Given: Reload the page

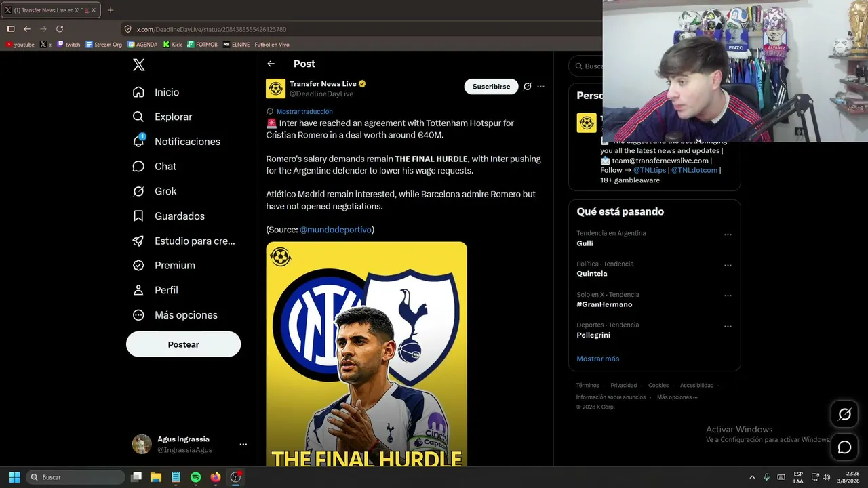Looking at the screenshot, I should (60, 29).
